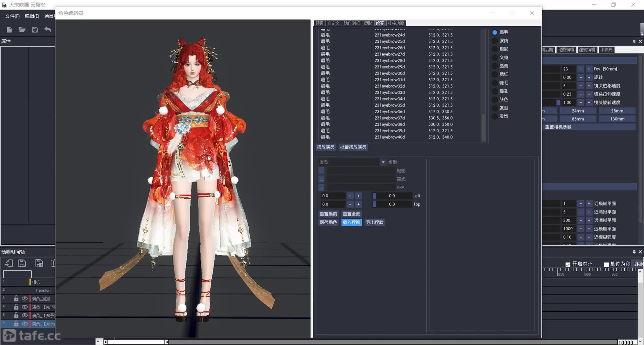Select the 眼线 radio button

coord(495,41)
